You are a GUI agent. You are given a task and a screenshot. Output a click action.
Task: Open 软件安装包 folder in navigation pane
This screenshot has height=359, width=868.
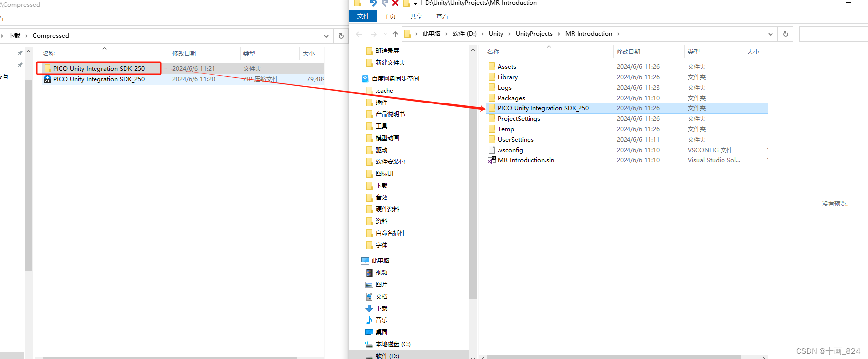[390, 161]
